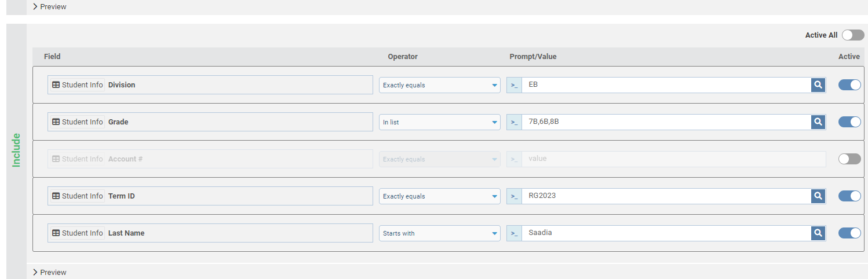Image resolution: width=868 pixels, height=279 pixels.
Task: Click the table icon in the Division field
Action: (56, 85)
